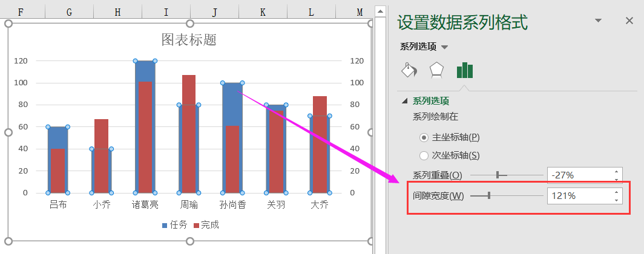Select column header H
644x254 pixels.
pos(117,12)
